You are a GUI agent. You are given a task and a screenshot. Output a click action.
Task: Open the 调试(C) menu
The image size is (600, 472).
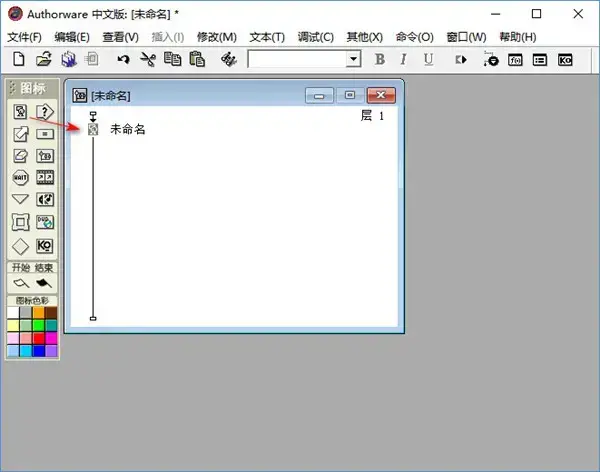316,37
